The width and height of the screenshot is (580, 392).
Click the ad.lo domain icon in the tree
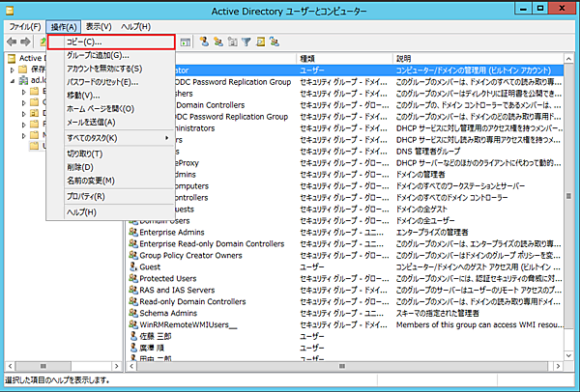(x=23, y=80)
